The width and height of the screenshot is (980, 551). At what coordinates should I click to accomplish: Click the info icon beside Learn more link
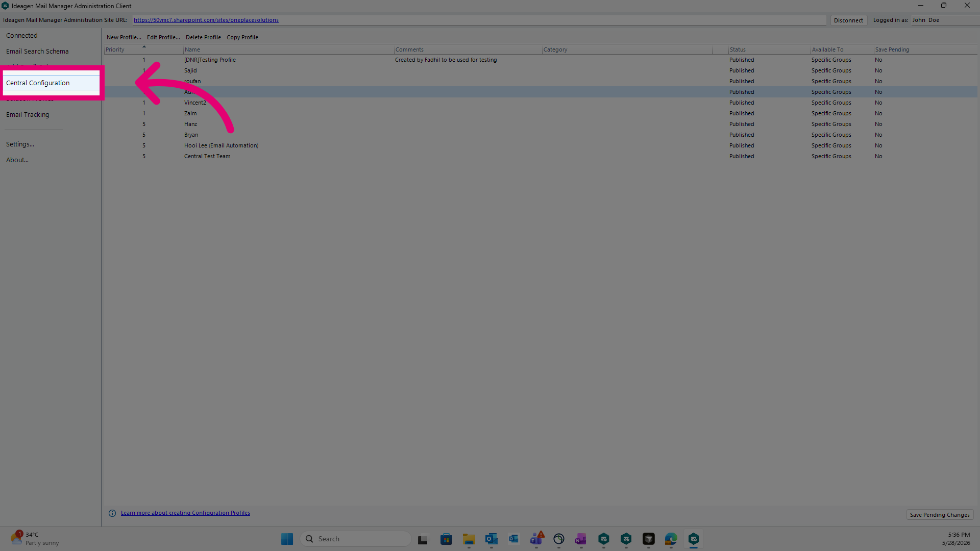click(112, 513)
